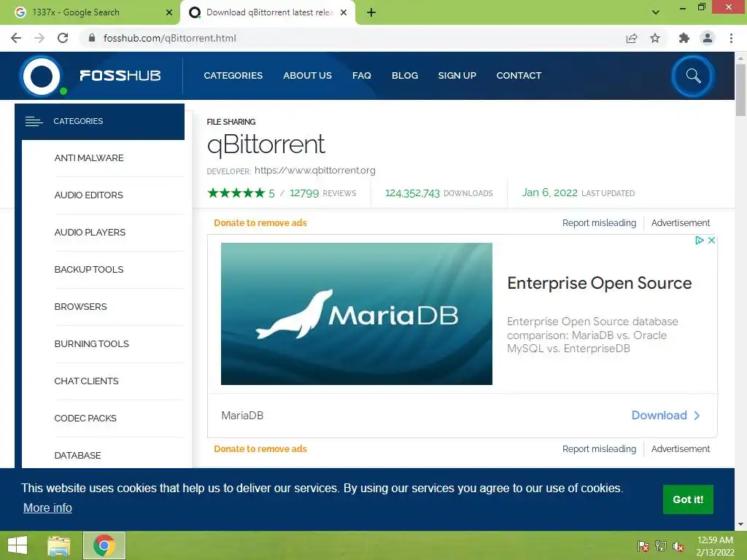This screenshot has width=747, height=560.
Task: Open the qbittorrent.org developer link
Action: (315, 171)
